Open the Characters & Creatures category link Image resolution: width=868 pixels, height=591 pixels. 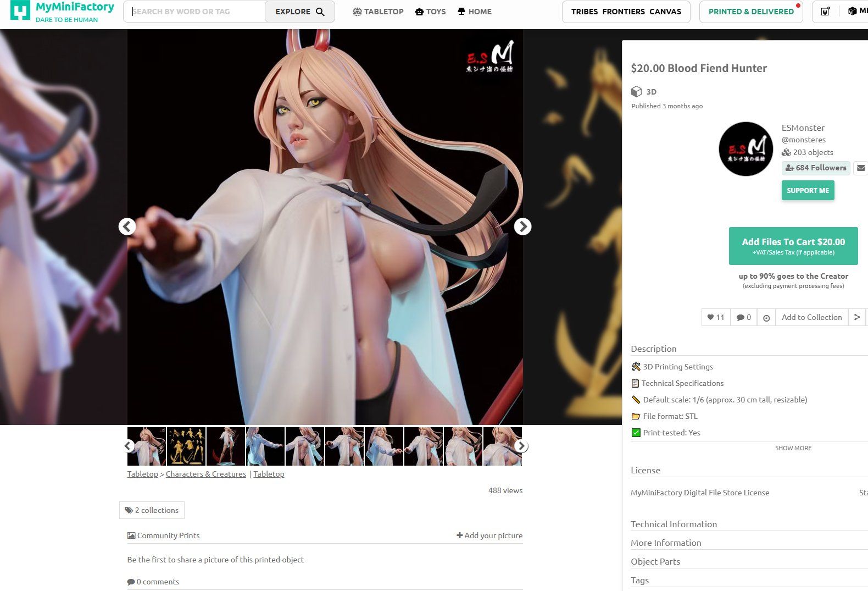(x=206, y=474)
